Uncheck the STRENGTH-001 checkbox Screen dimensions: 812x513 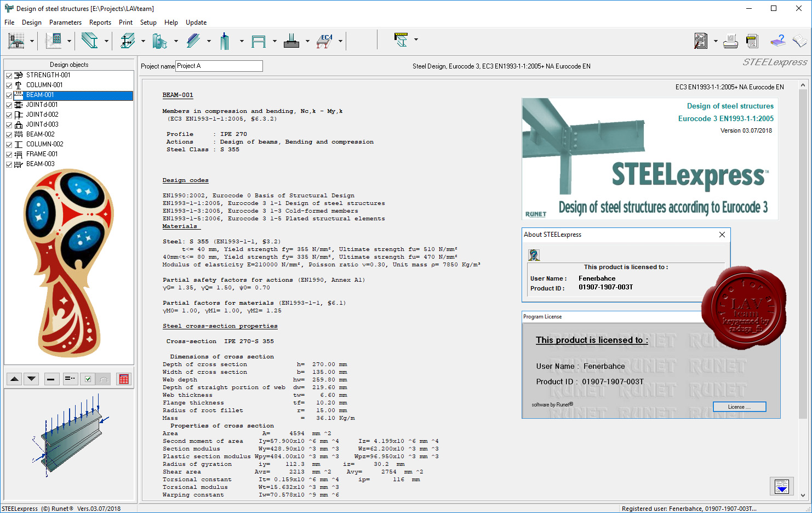click(9, 76)
